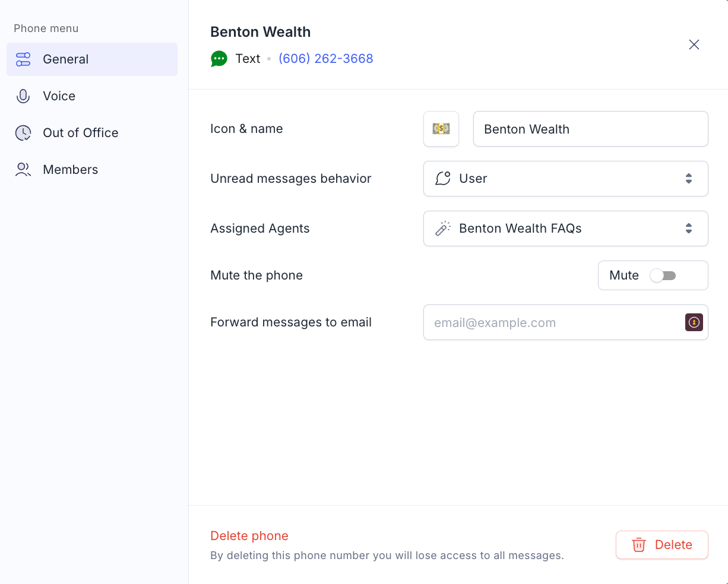728x584 pixels.
Task: Click the Out of Office clock icon
Action: 23,133
